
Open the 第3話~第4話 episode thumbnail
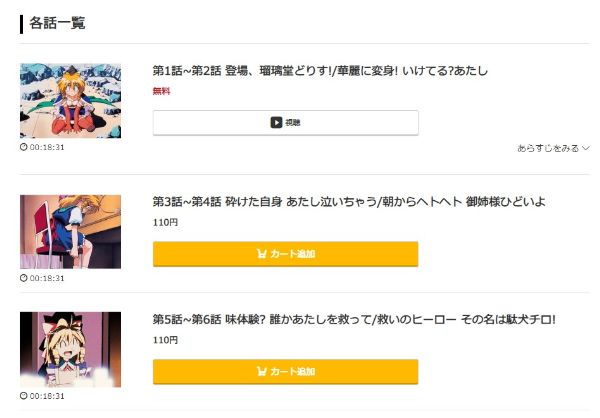click(70, 232)
